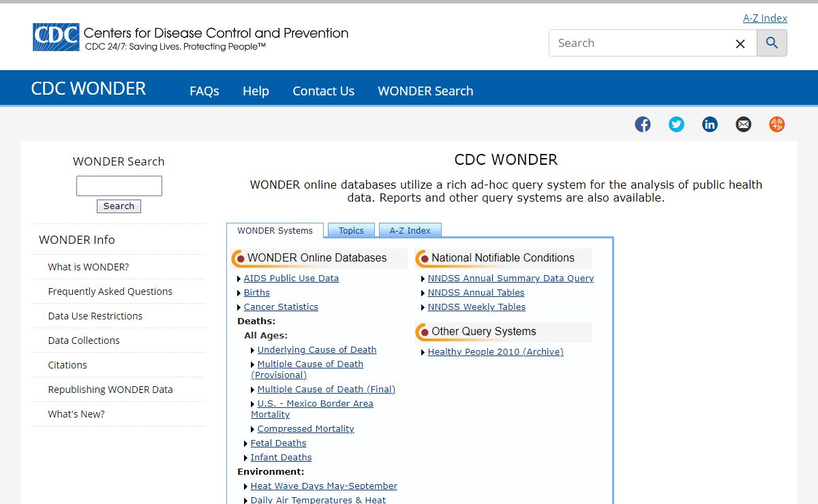Open the Births database link

click(x=257, y=292)
